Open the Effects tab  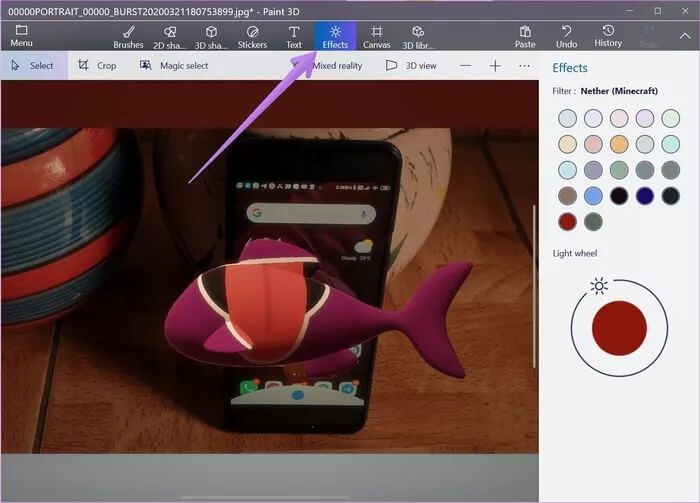point(335,37)
